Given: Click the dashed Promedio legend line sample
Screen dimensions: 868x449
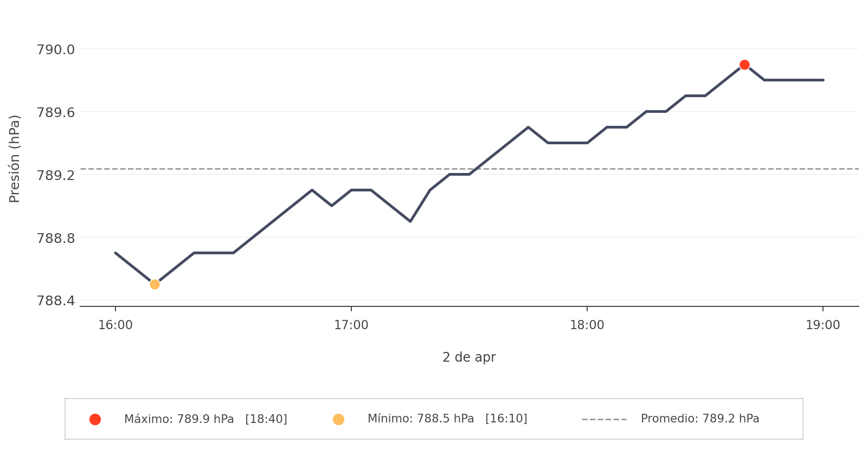Looking at the screenshot, I should coord(604,419).
